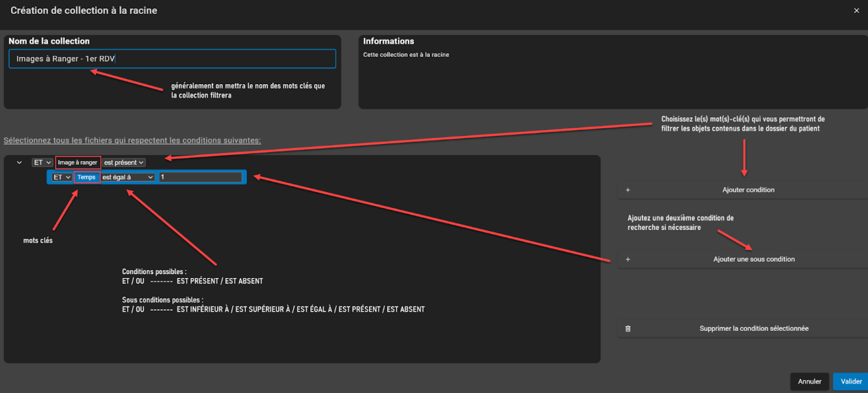This screenshot has width=868, height=393.
Task: Click the plus icon beside Ajouter une sous condition
Action: tap(628, 259)
